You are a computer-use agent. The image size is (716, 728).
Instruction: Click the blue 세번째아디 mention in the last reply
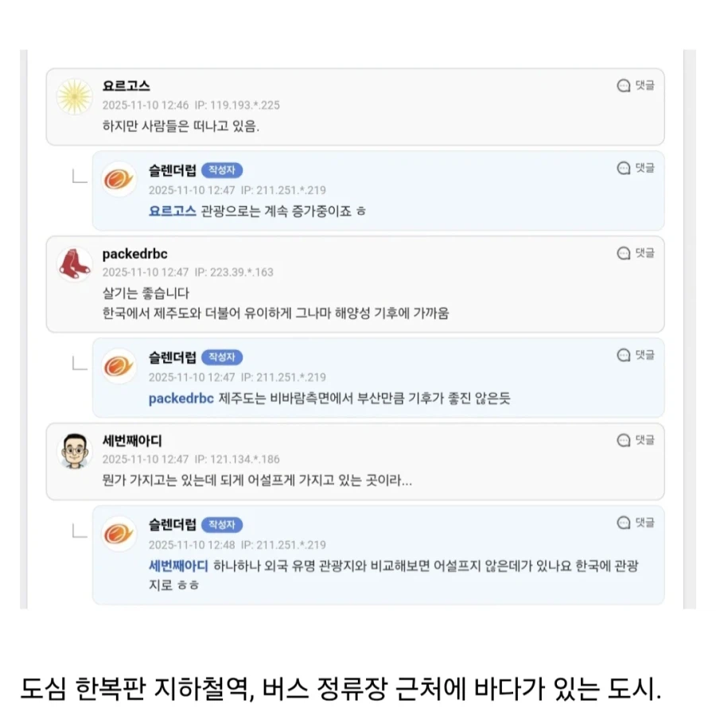[177, 565]
